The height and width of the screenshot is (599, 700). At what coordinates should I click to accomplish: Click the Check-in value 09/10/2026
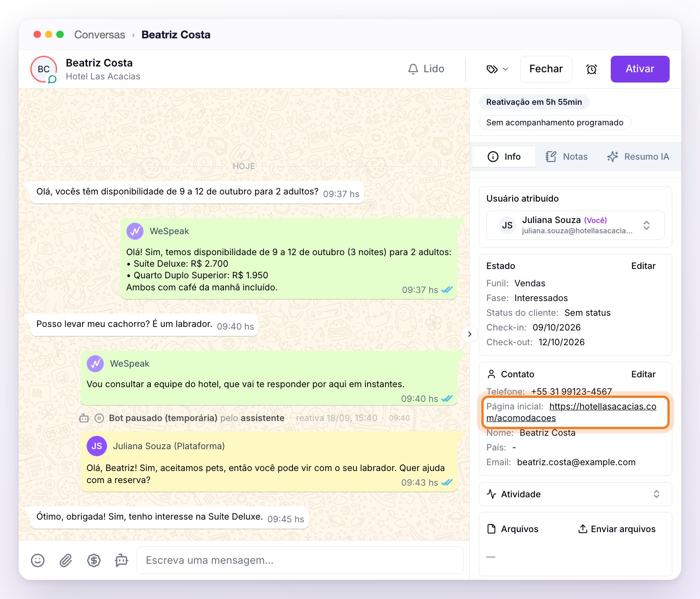point(556,327)
